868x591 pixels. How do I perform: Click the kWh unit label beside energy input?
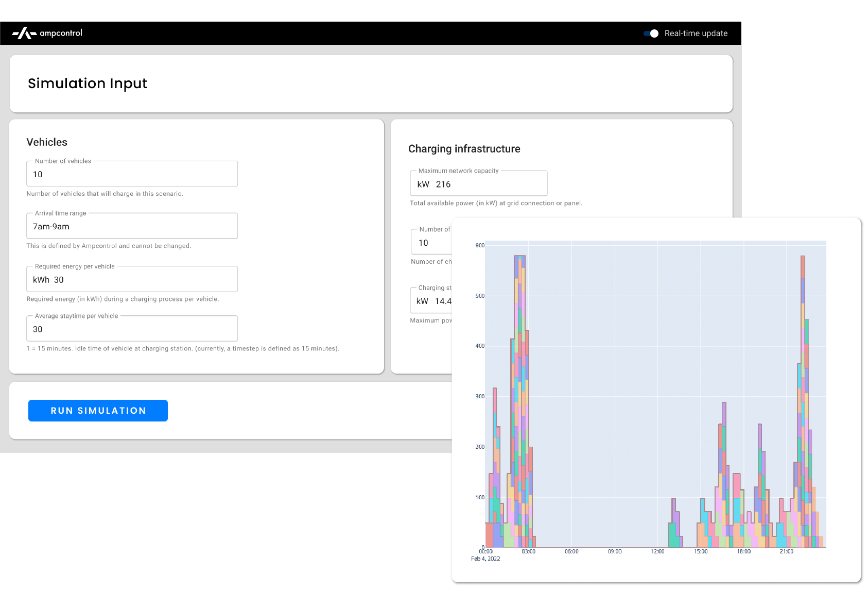click(x=40, y=280)
